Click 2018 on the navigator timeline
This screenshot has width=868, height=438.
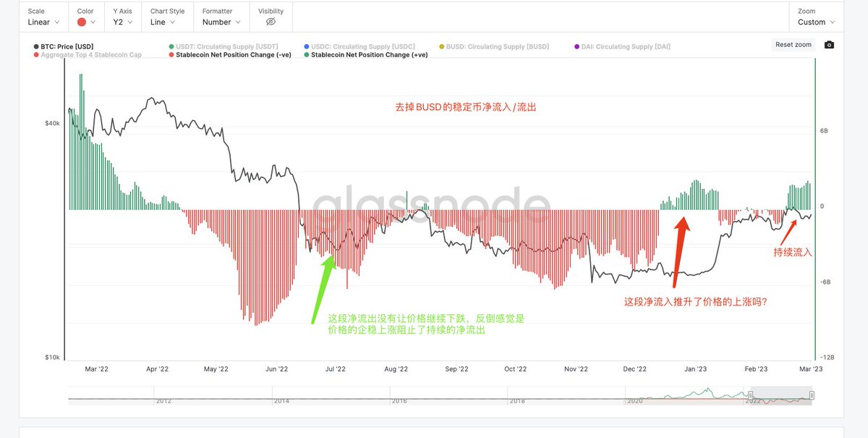pos(516,400)
